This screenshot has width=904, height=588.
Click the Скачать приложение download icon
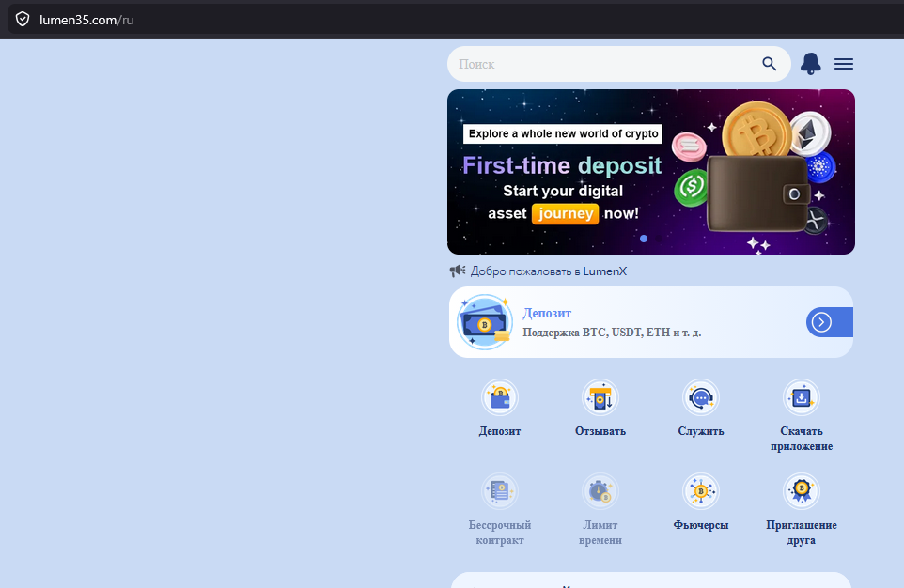802,397
